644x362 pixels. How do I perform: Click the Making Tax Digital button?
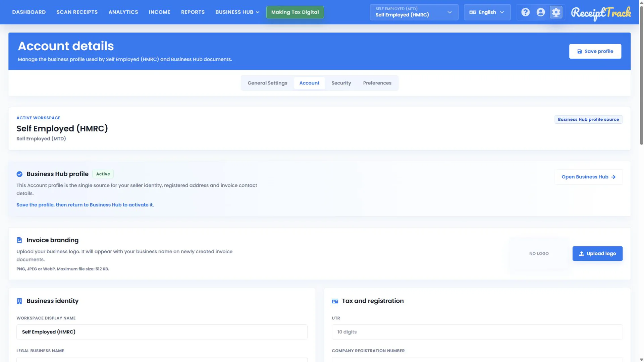point(295,12)
